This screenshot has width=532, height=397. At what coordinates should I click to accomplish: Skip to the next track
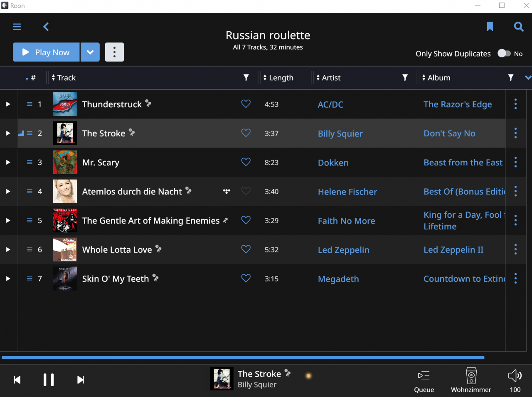tap(81, 380)
